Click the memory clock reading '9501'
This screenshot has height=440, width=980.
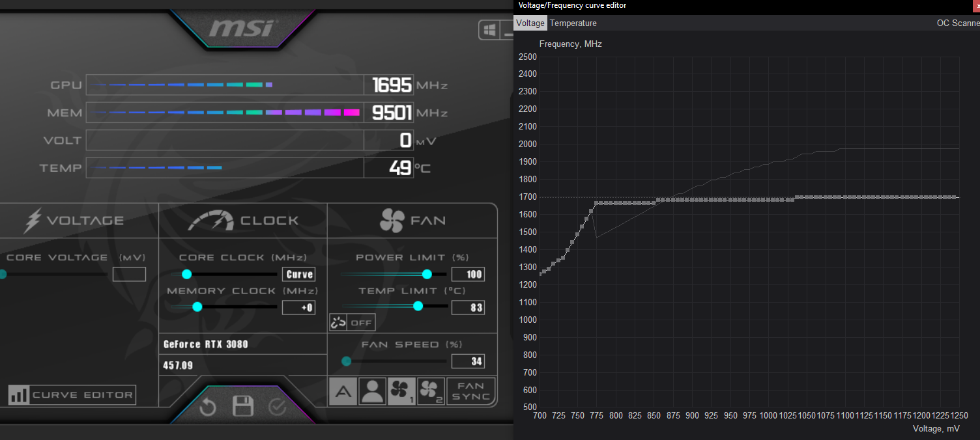[392, 113]
